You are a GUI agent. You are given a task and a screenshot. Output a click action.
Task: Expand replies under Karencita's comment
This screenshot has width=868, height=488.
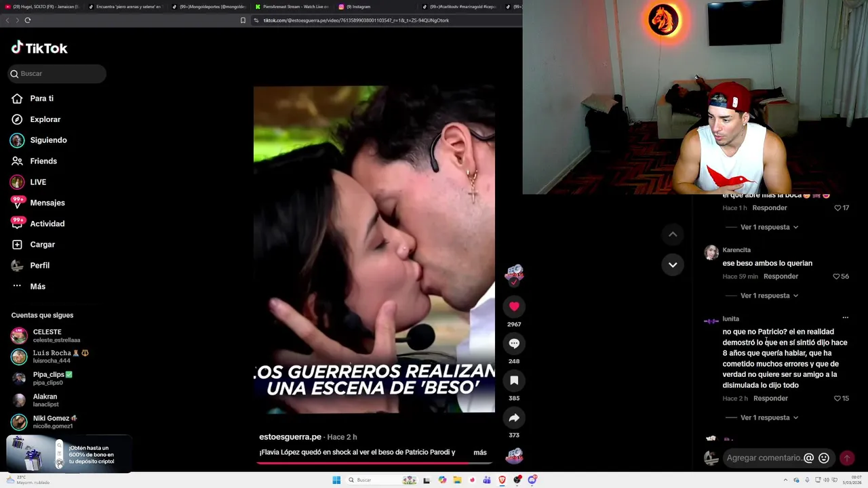tap(769, 296)
